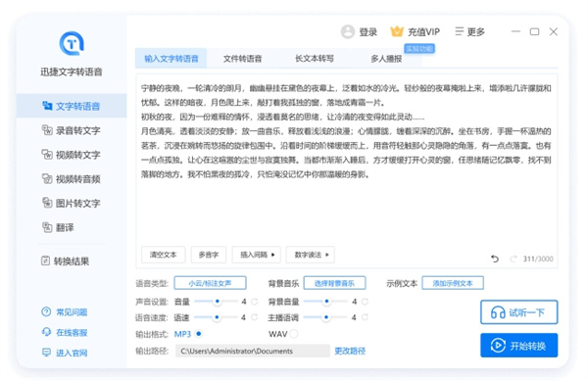
Task: Click the 视频转音频 sidebar icon
Action: pos(47,179)
